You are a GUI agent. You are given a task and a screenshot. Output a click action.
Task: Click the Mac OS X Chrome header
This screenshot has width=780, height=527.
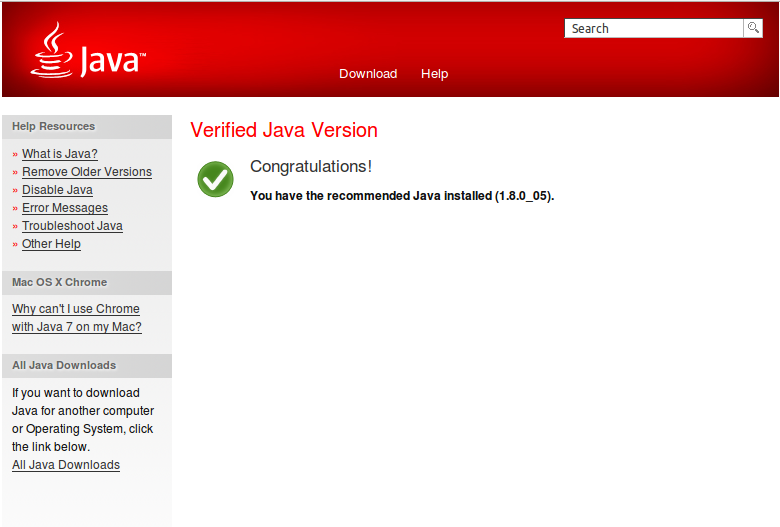(87, 282)
